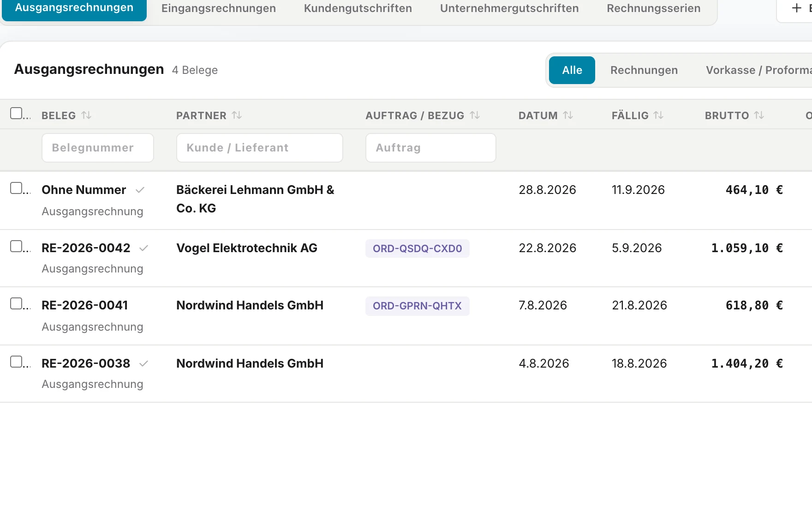Filter by Vorkasse / Proforma
This screenshot has width=812, height=508.
point(758,70)
